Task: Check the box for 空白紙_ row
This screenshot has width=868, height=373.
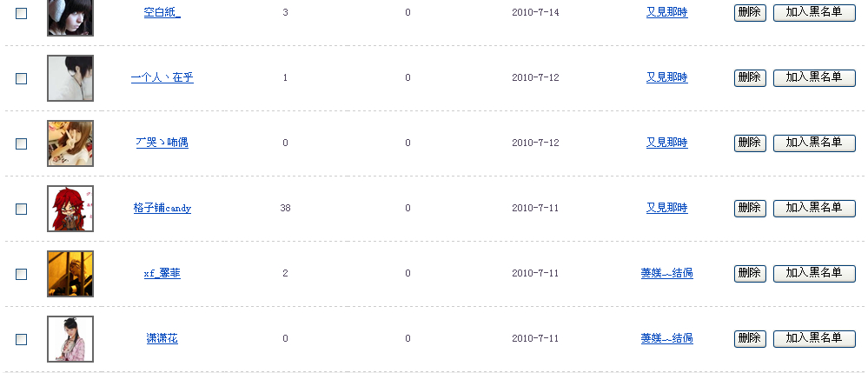Action: 22,13
